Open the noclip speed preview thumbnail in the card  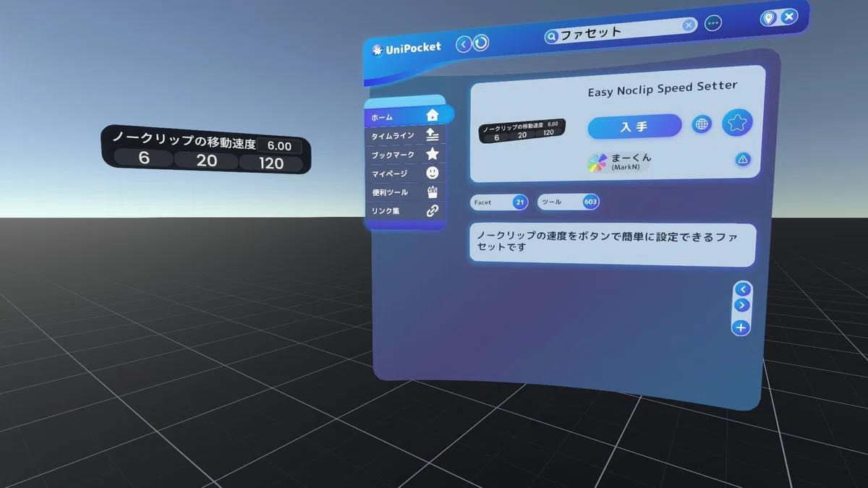click(522, 130)
